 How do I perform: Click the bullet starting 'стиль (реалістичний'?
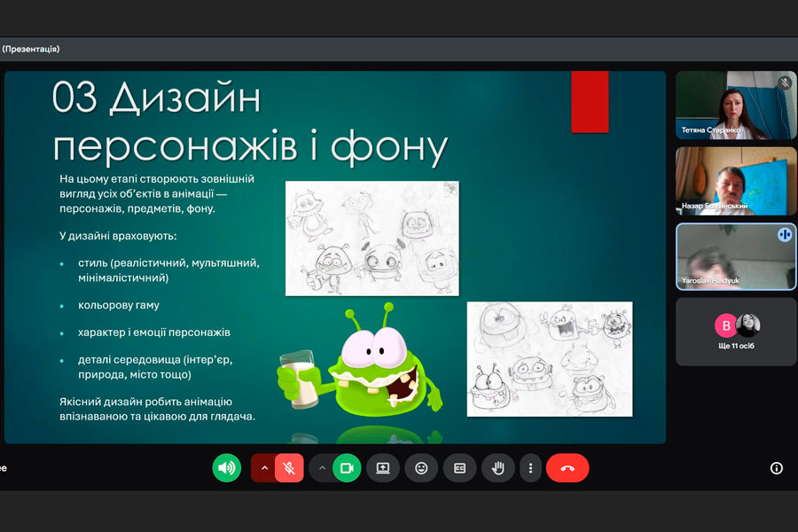click(x=168, y=270)
